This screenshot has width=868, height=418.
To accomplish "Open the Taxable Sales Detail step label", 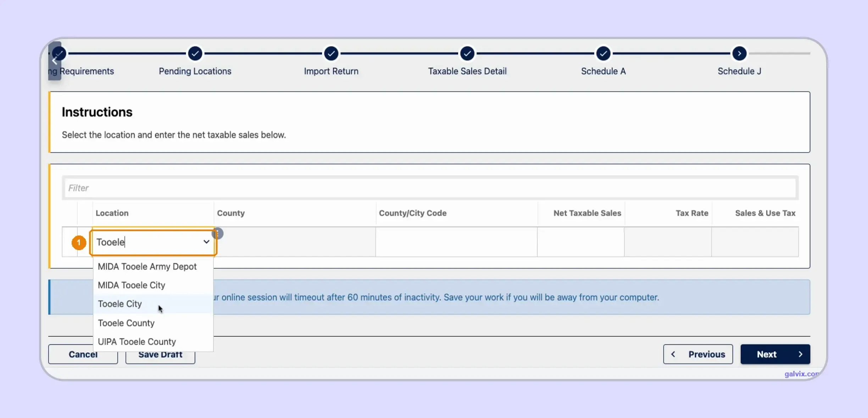I will pos(467,71).
